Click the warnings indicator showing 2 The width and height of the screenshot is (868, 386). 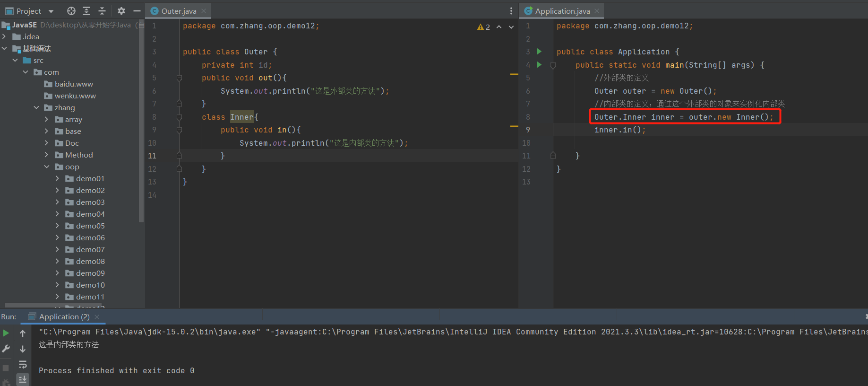pyautogui.click(x=483, y=27)
